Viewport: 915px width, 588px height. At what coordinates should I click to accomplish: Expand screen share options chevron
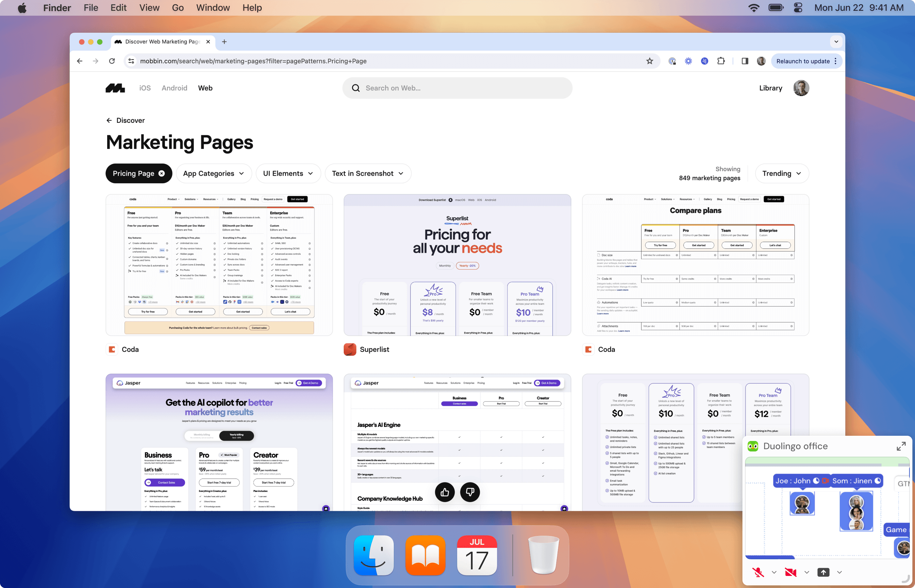840,572
